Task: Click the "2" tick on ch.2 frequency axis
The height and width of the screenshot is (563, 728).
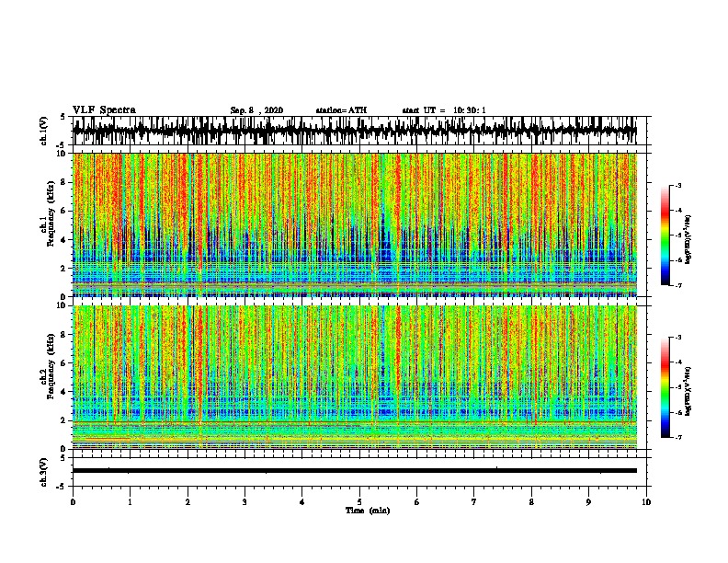Action: coord(64,420)
